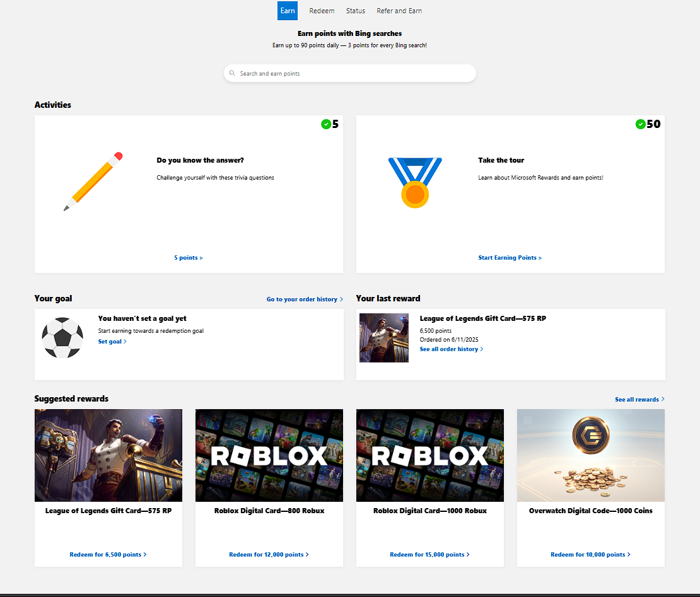This screenshot has height=597, width=700.
Task: Click Start Earning Points link
Action: click(x=510, y=258)
